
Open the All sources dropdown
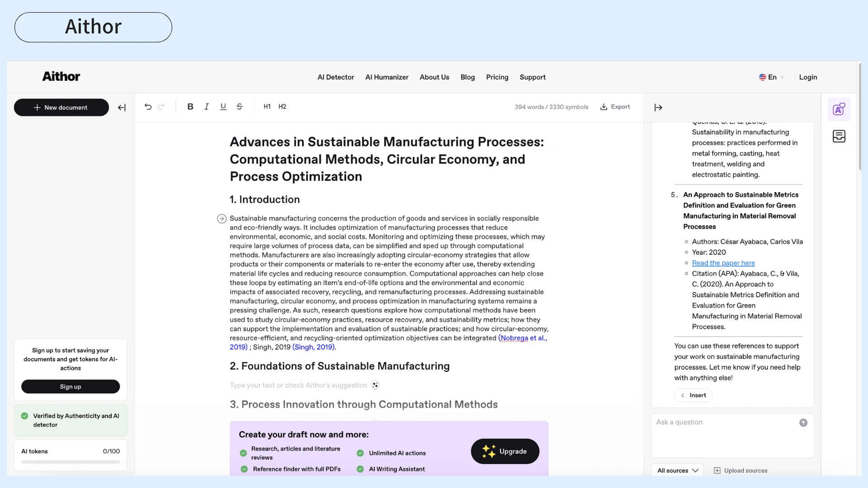tap(678, 470)
